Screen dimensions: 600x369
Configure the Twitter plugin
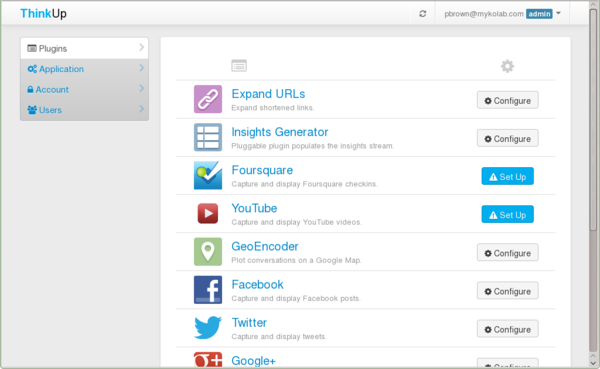(x=507, y=329)
